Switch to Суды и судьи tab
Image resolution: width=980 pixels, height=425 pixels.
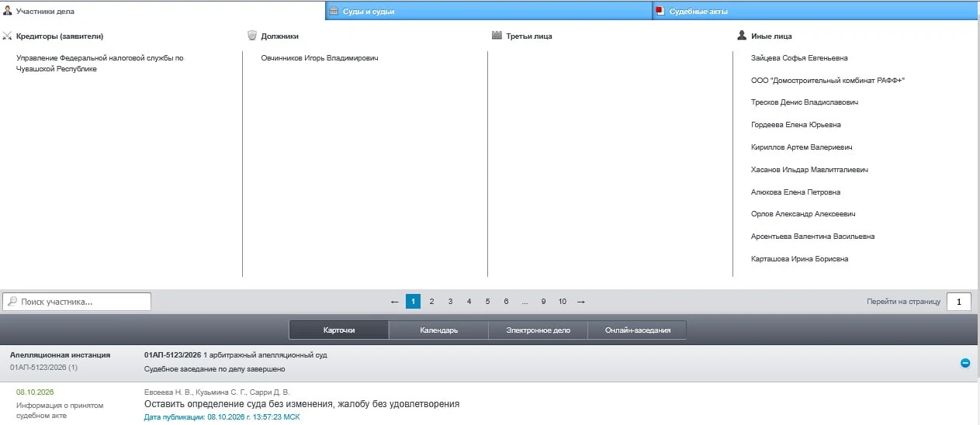pos(488,11)
